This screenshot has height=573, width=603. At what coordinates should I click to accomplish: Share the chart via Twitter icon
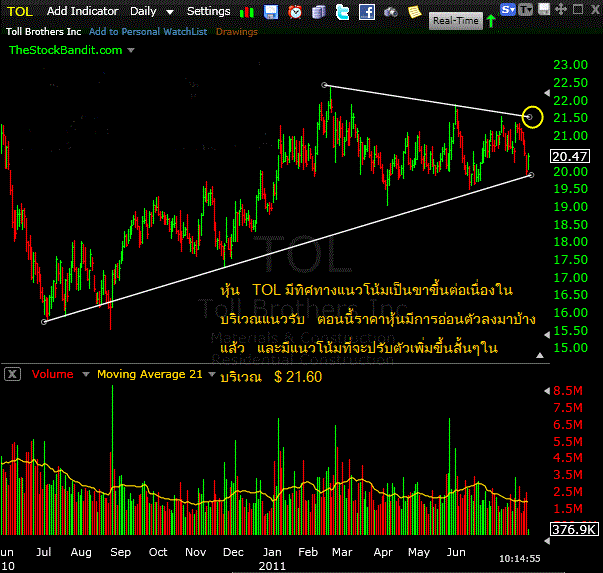(342, 12)
